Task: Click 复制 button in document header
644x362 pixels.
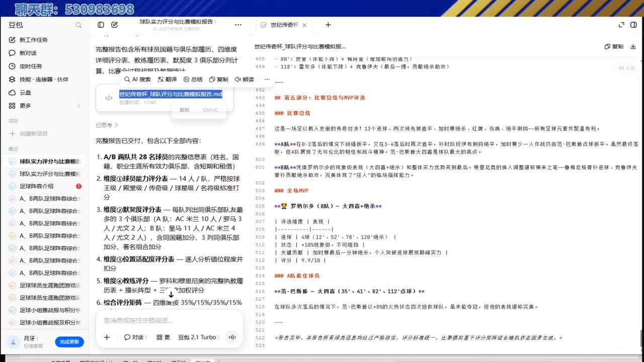Action: pos(614,46)
